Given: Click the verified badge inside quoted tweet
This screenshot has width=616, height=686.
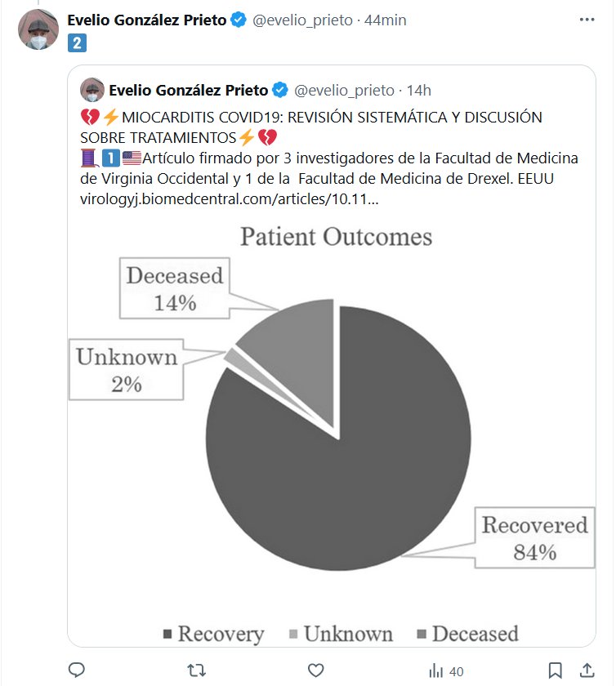Looking at the screenshot, I should [x=279, y=89].
